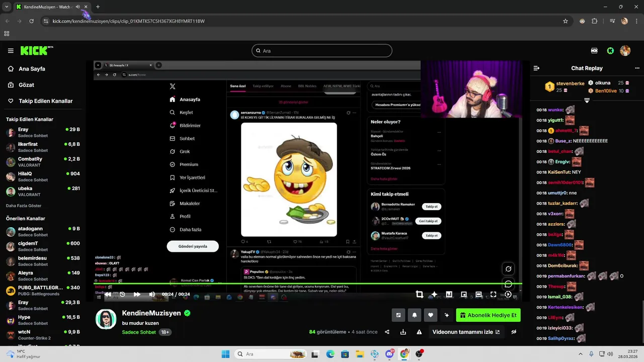Click Abonelik Hediye Et button
Screen dimensions: 644x362
click(488, 315)
